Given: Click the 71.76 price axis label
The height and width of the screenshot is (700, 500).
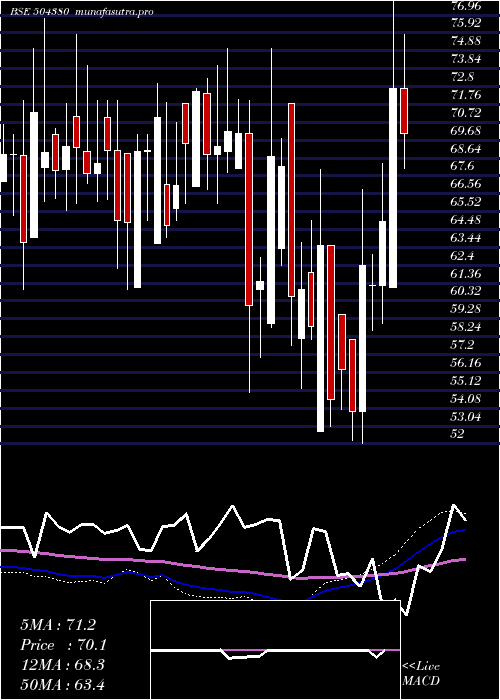Looking at the screenshot, I should coord(466,94).
